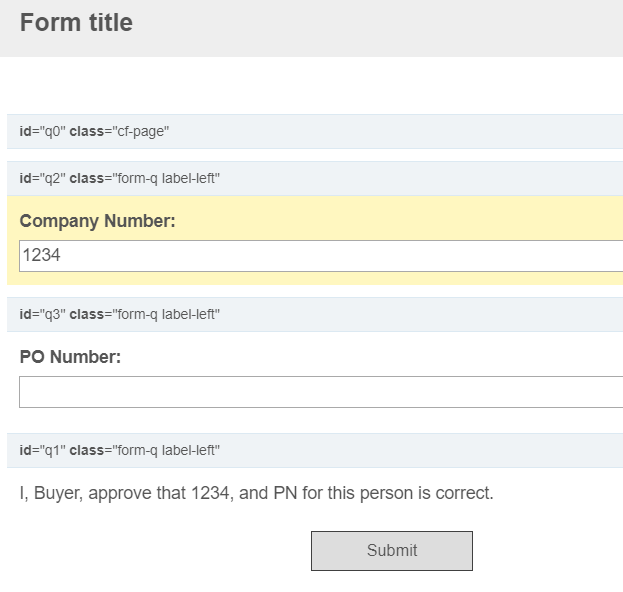Click the class="cf-page" attribute text
The height and width of the screenshot is (592, 623).
click(x=119, y=132)
